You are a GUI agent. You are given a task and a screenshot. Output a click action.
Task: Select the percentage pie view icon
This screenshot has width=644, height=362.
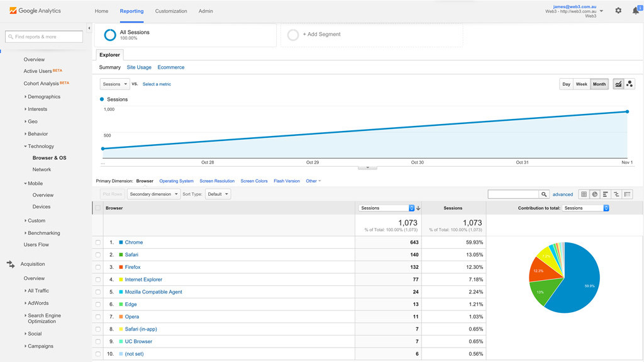coord(595,194)
